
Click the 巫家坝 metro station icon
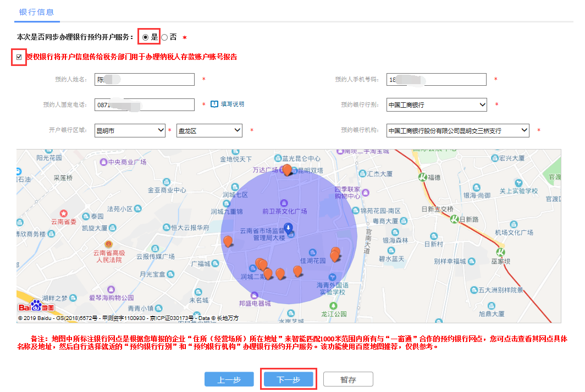tap(501, 252)
